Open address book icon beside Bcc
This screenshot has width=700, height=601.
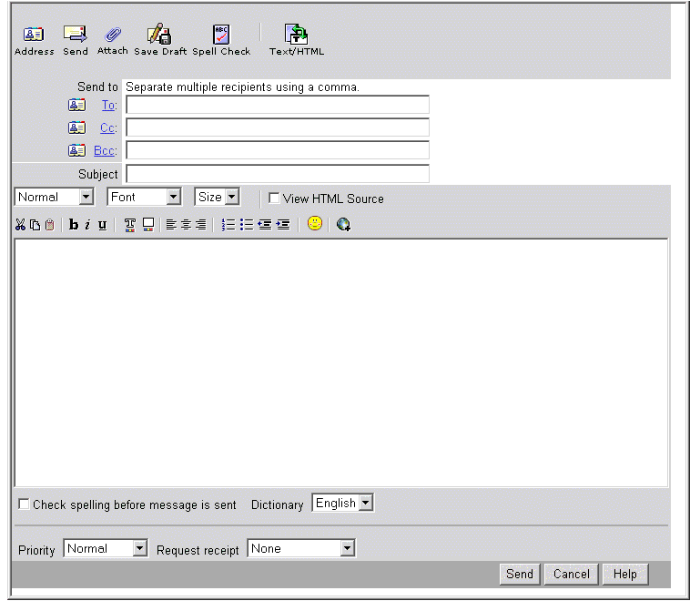coord(76,150)
